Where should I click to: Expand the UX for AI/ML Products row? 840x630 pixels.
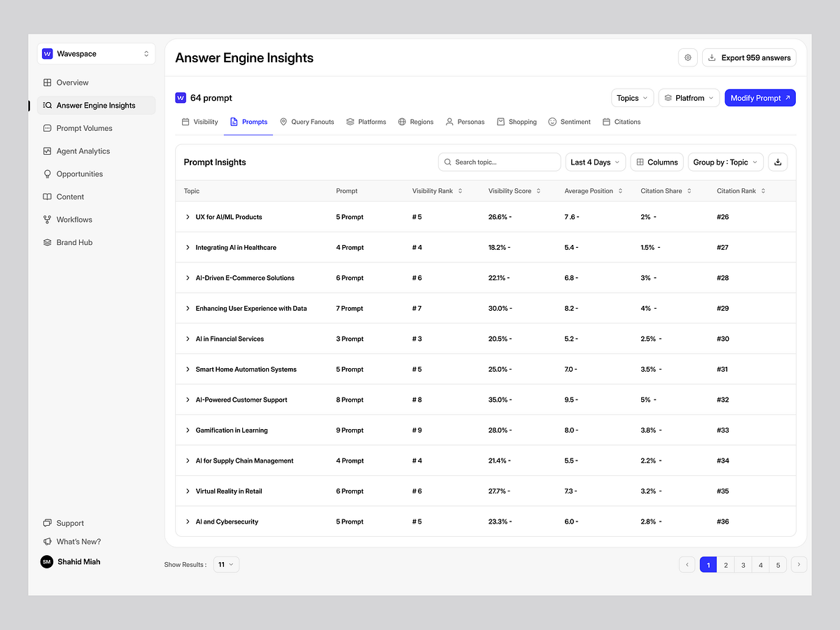[188, 217]
